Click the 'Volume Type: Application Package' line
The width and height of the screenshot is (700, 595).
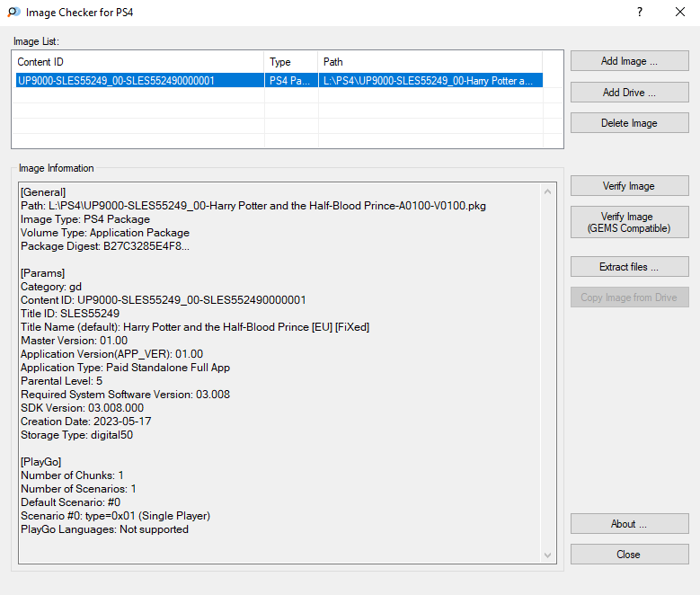pyautogui.click(x=105, y=233)
